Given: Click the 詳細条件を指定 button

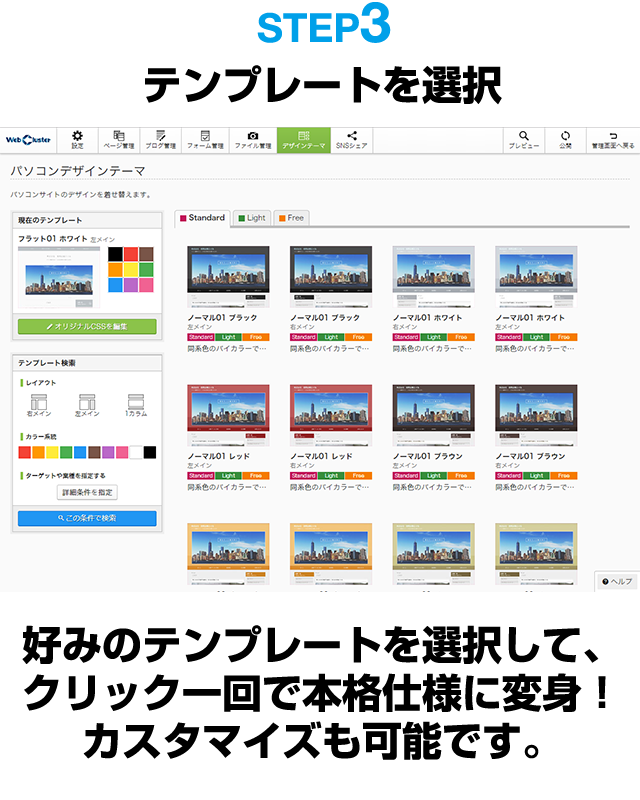Looking at the screenshot, I should [87, 492].
